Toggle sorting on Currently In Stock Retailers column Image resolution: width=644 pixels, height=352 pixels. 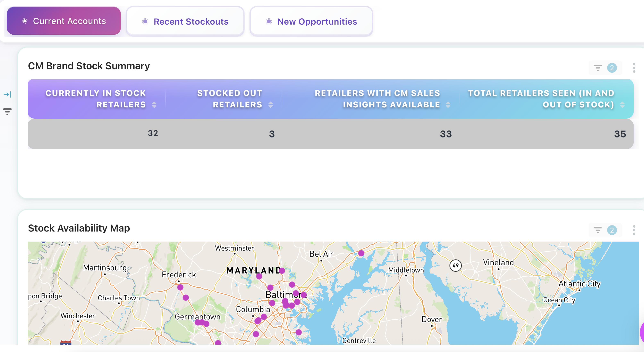[154, 105]
